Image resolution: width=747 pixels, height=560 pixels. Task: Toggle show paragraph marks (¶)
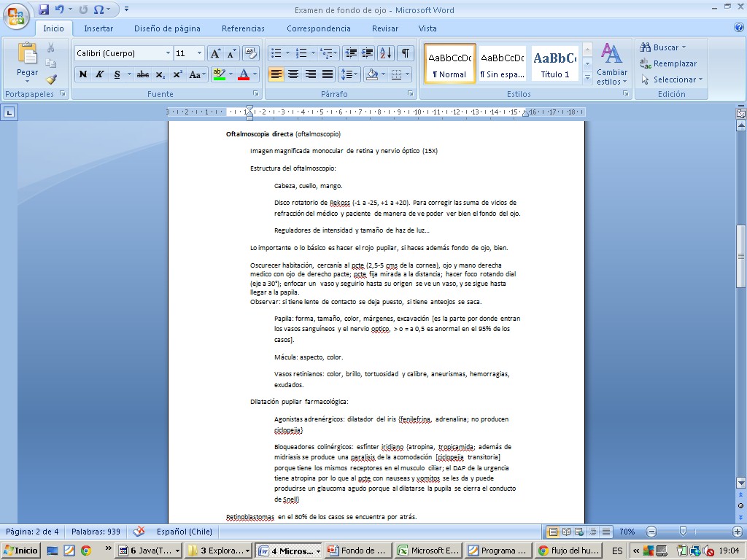[x=405, y=53]
